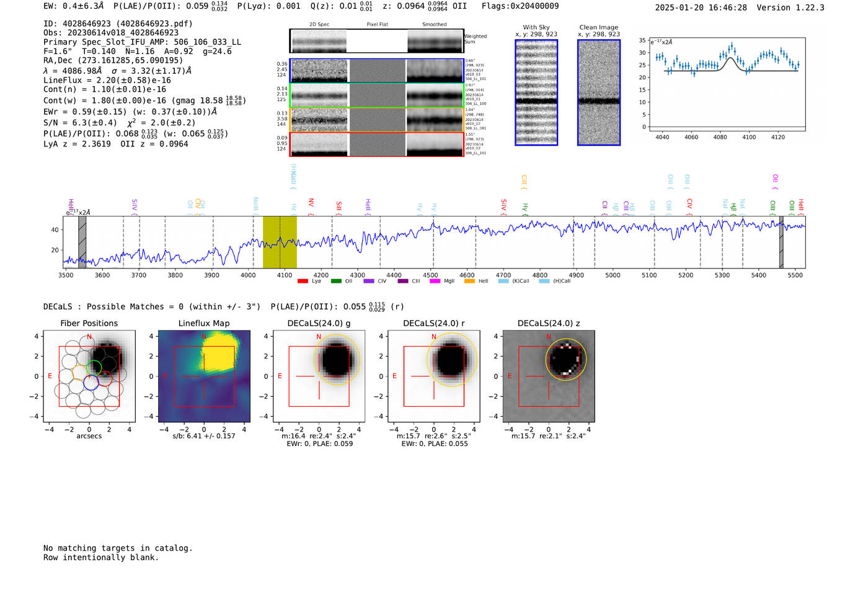Select the CIV purple legend swatch
Screen dimensions: 868x591
point(369,281)
